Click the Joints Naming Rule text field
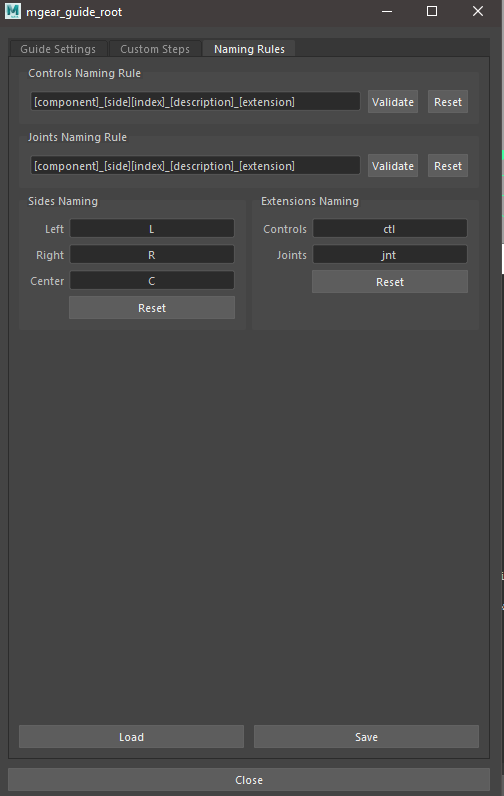 (x=195, y=165)
